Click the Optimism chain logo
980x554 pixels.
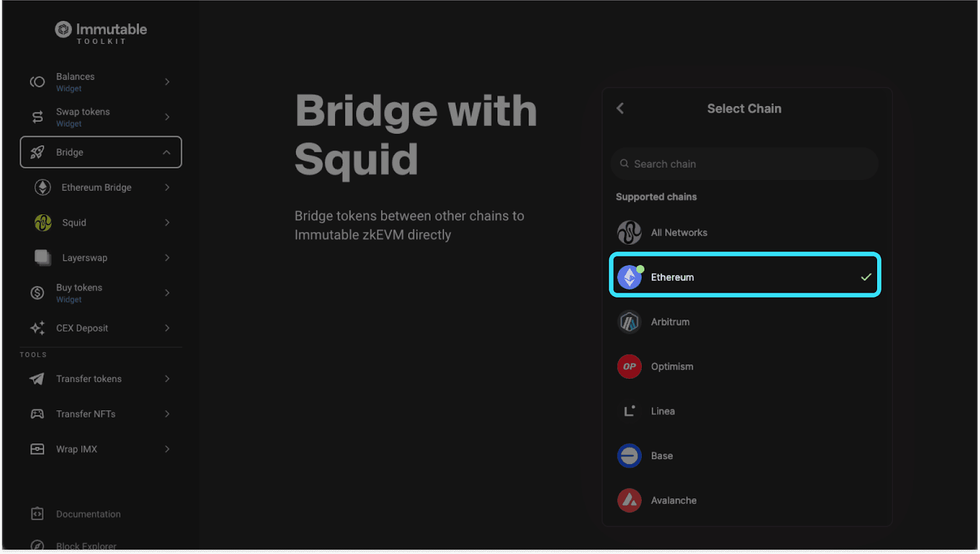(x=629, y=366)
